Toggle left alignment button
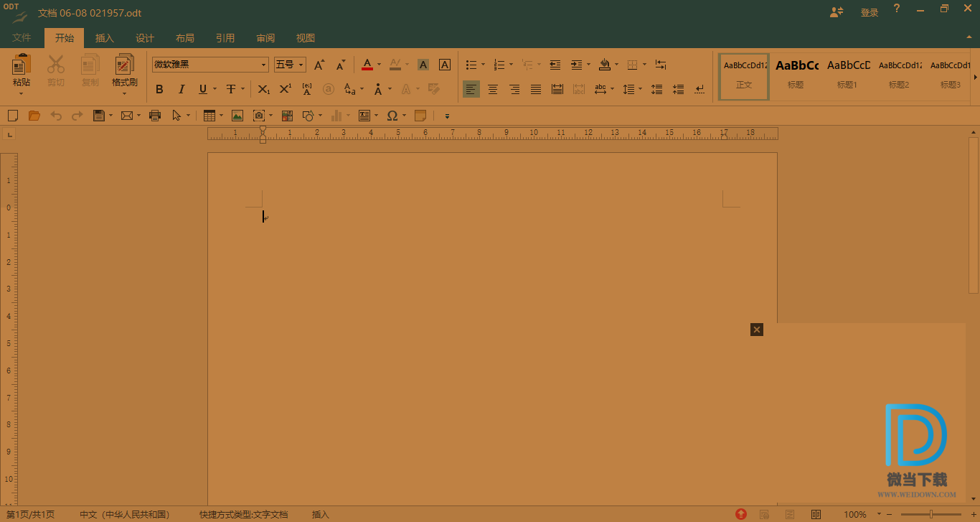The image size is (980, 522). coord(471,89)
